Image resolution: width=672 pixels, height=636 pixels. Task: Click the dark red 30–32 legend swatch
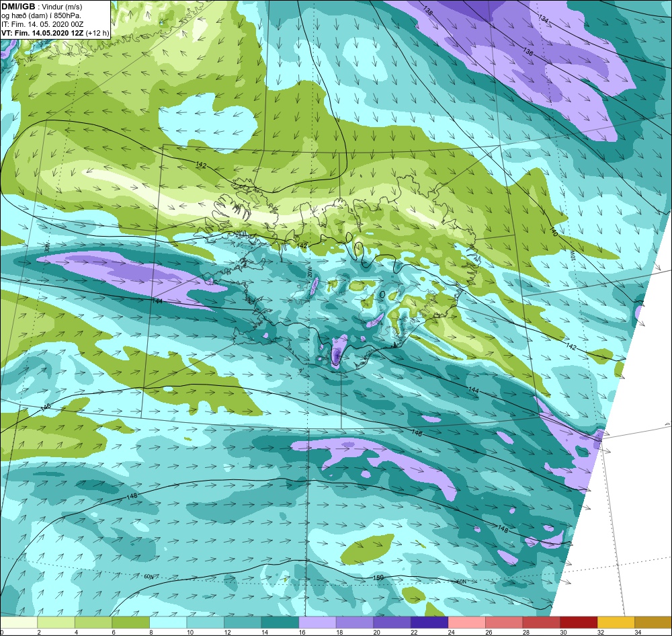pyautogui.click(x=578, y=622)
